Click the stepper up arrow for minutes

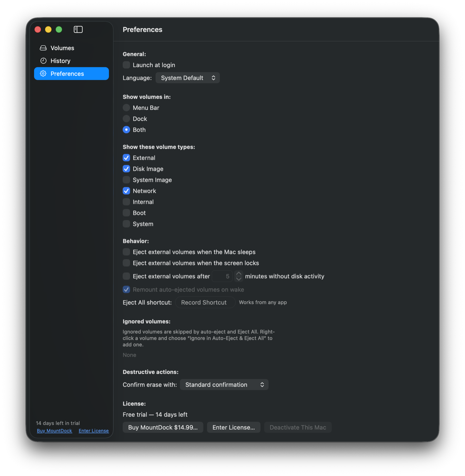pyautogui.click(x=238, y=273)
